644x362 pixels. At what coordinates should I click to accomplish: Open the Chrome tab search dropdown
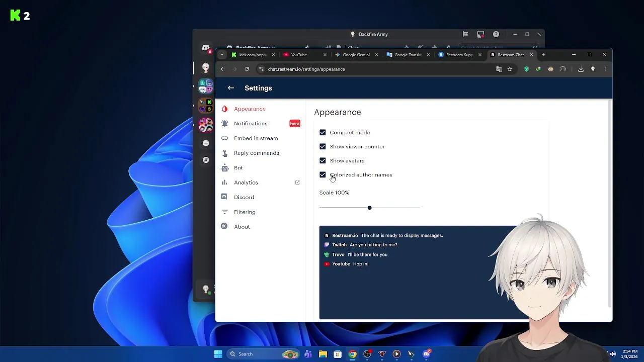pyautogui.click(x=222, y=55)
